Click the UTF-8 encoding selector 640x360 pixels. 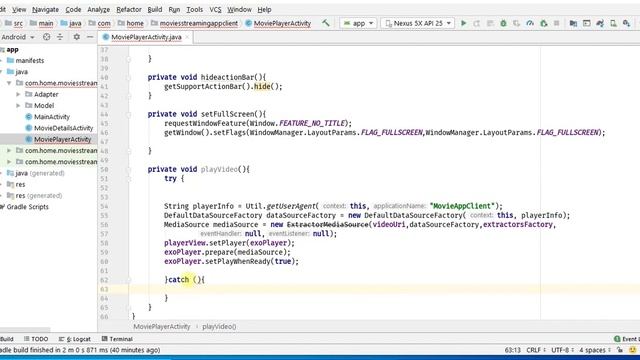(x=562, y=350)
